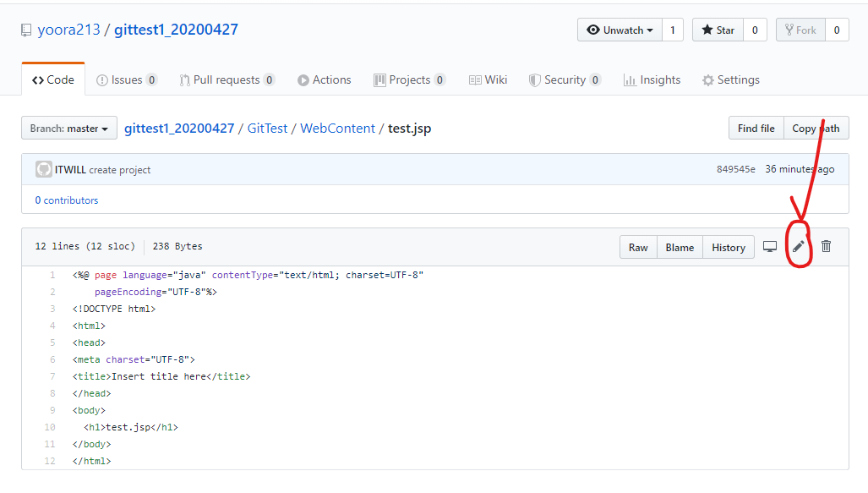Click the Copy path button
Screen dimensions: 868x493
pyautogui.click(x=816, y=128)
